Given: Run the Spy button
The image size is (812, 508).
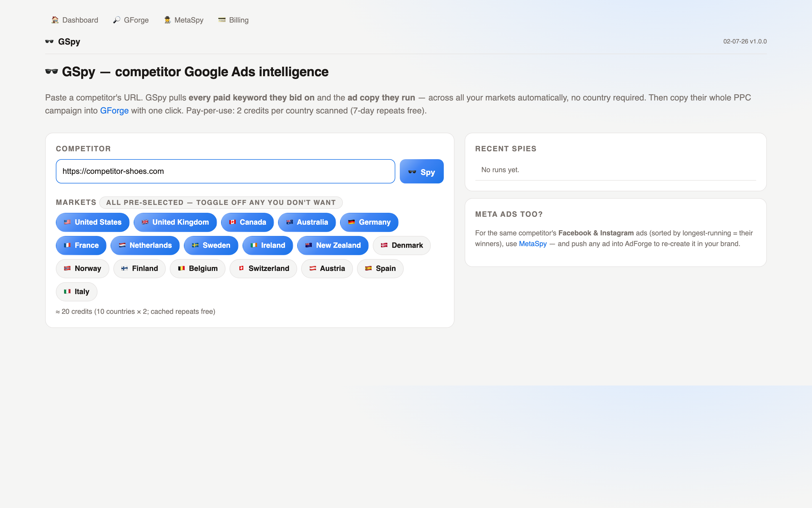Looking at the screenshot, I should click(x=422, y=171).
